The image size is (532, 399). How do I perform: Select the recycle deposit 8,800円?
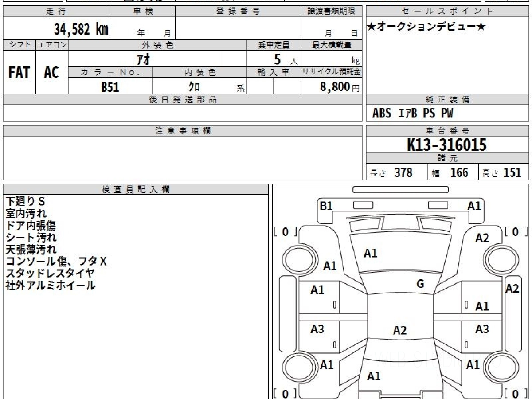[340, 87]
